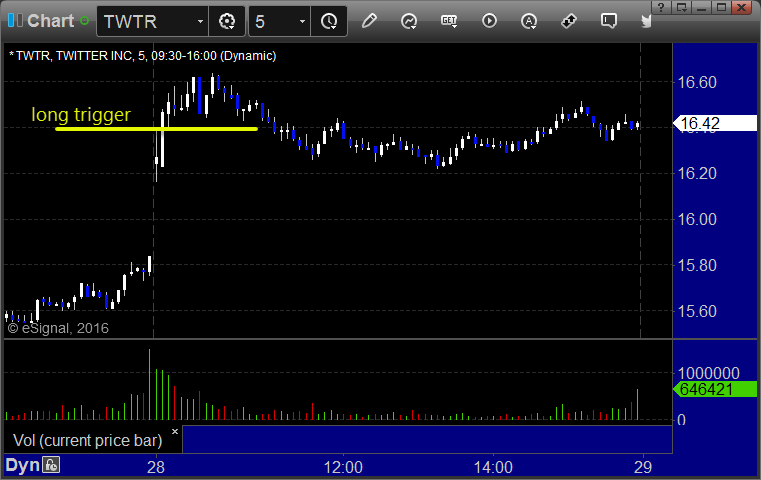Click the 29 date axis label
The width and height of the screenshot is (761, 480).
(x=643, y=467)
